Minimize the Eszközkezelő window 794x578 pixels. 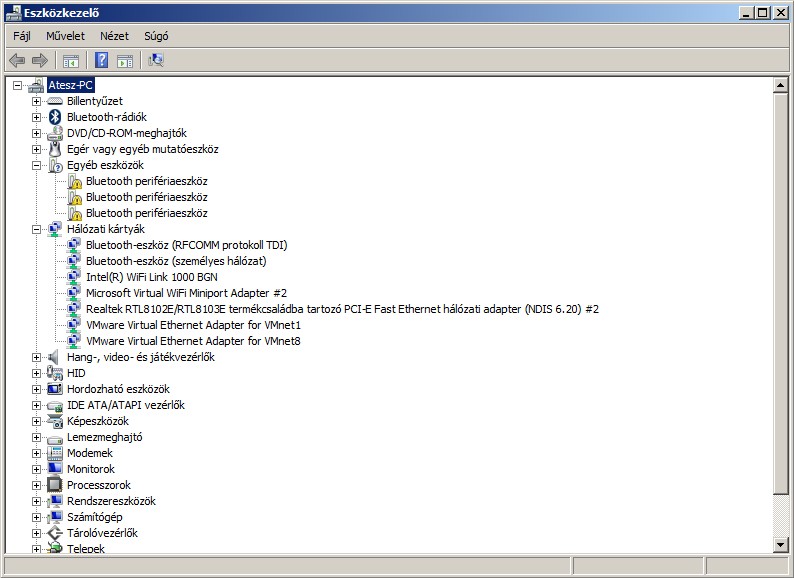pyautogui.click(x=746, y=13)
